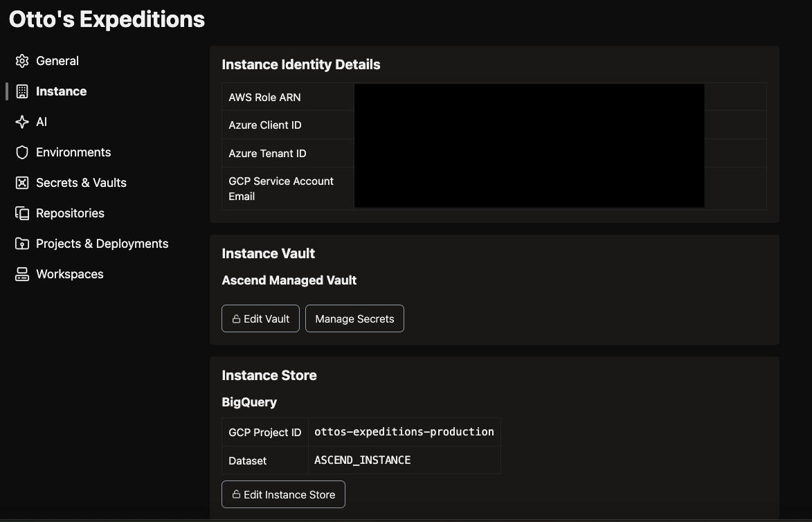
Task: Select the ottos-expeditions-production project ID value
Action: tap(404, 432)
